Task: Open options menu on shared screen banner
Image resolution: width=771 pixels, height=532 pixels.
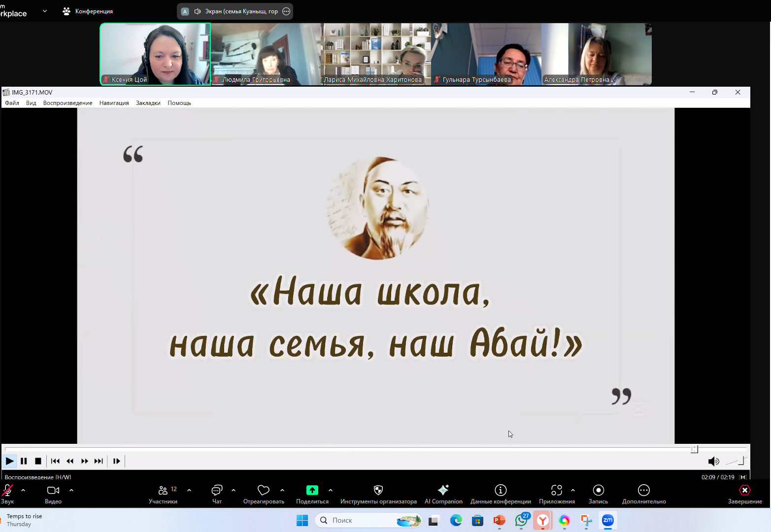Action: (286, 11)
